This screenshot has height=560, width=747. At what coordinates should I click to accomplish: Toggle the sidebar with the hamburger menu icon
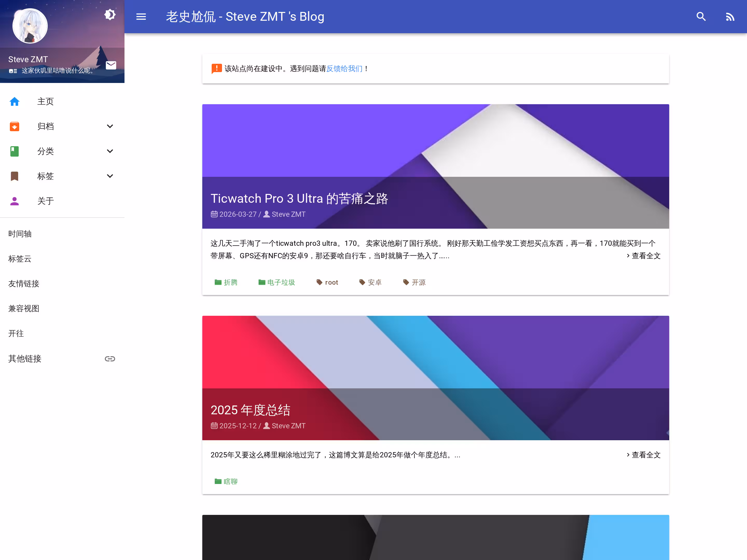click(141, 17)
